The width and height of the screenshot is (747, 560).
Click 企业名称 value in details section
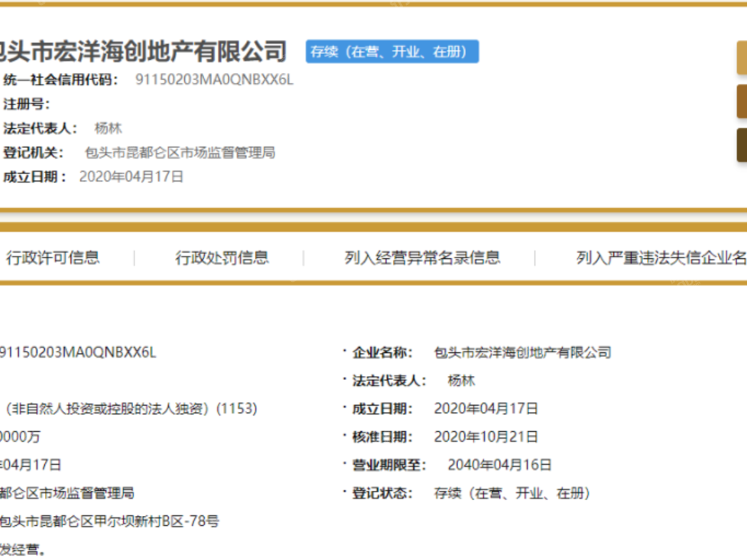[522, 353]
